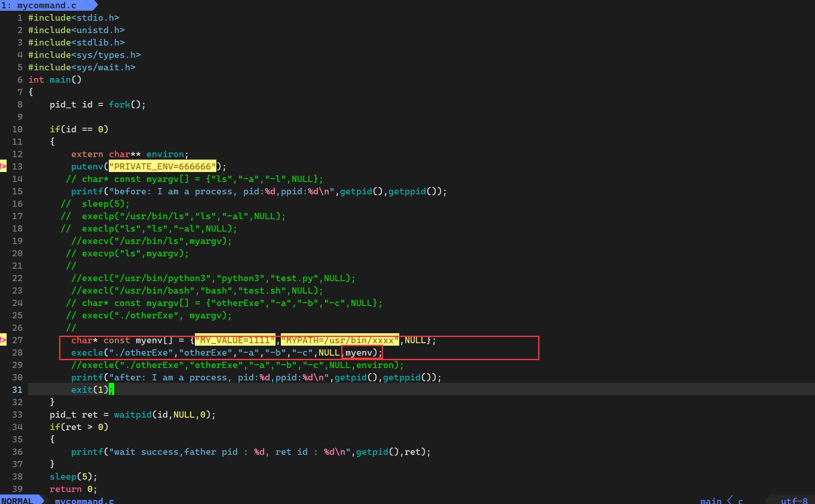This screenshot has height=504, width=815.
Task: Click the utf-8 encoding indicator
Action: click(x=794, y=500)
